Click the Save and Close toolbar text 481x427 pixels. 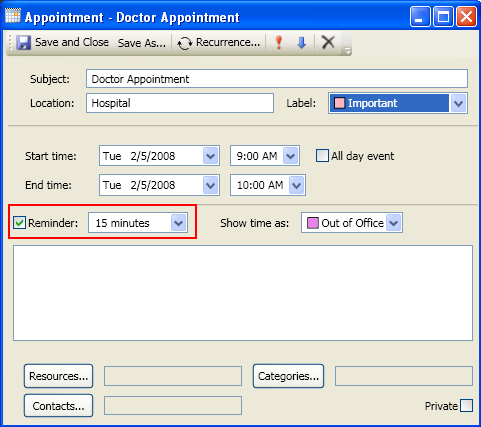(x=72, y=42)
